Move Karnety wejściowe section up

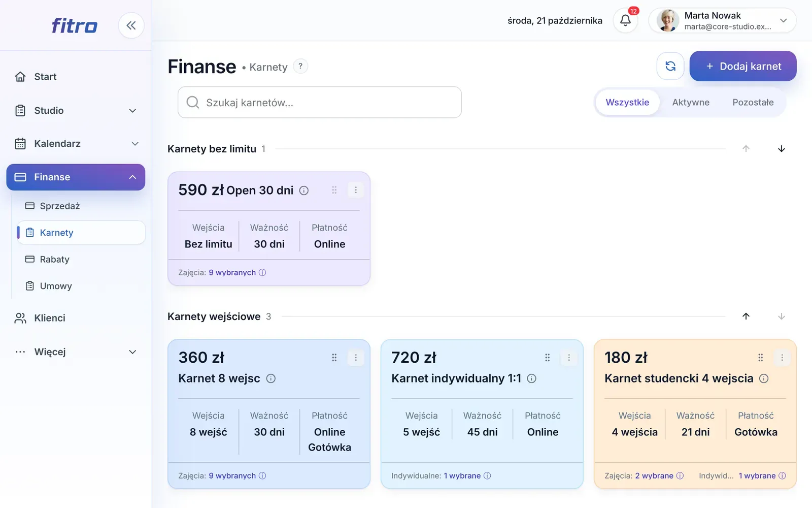[746, 316]
